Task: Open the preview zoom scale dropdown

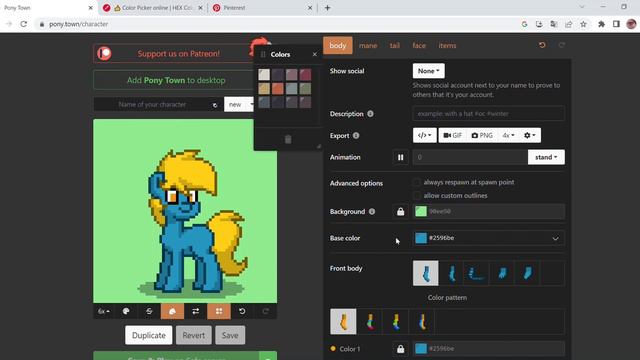Action: [x=104, y=311]
